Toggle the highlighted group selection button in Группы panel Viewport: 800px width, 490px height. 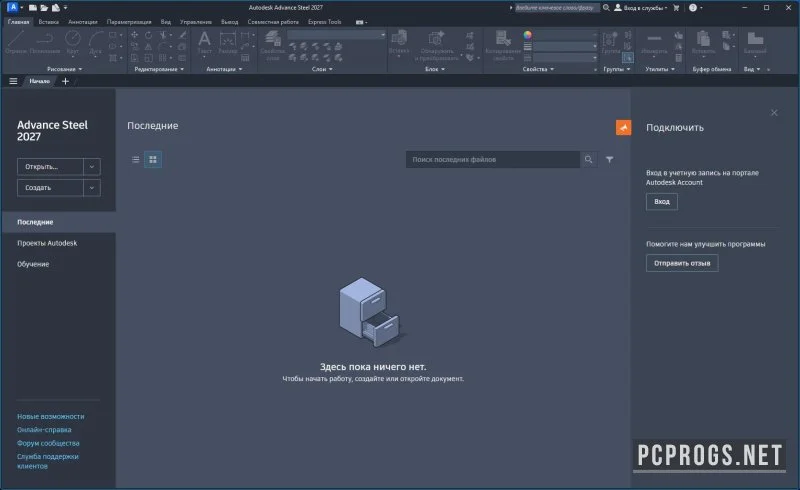coord(628,58)
